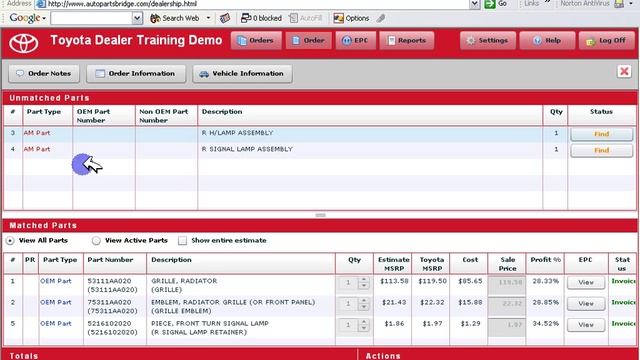Click the Go button
This screenshot has height=360, width=640.
[x=496, y=4]
